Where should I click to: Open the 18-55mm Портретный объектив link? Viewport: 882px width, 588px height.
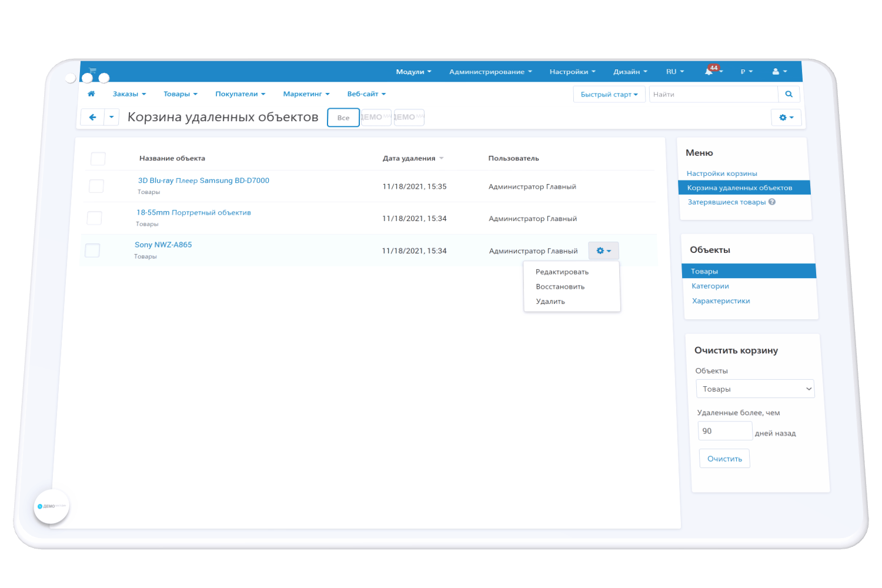[193, 212]
